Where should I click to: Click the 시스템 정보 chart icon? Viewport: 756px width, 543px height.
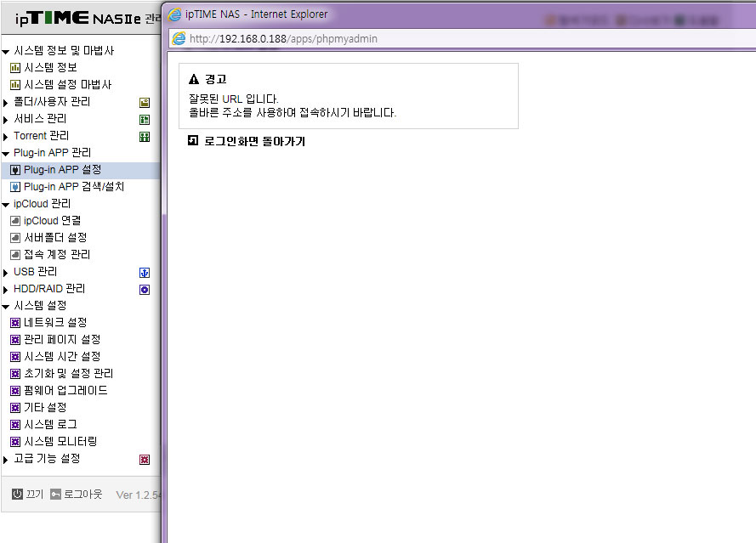(15, 68)
